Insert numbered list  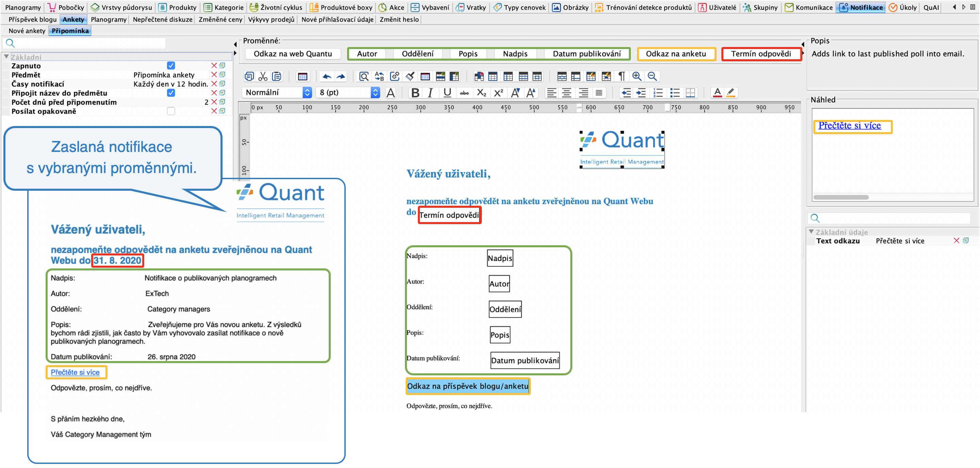point(658,93)
